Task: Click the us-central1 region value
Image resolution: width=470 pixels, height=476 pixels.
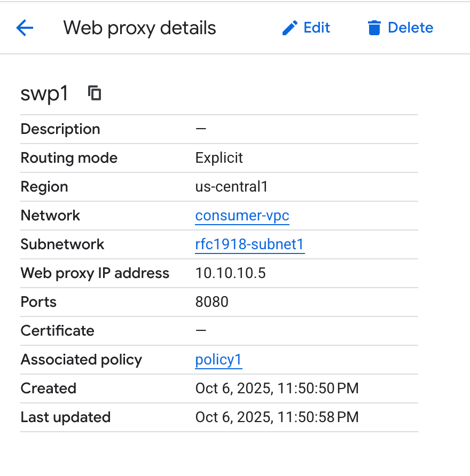Action: click(x=231, y=187)
